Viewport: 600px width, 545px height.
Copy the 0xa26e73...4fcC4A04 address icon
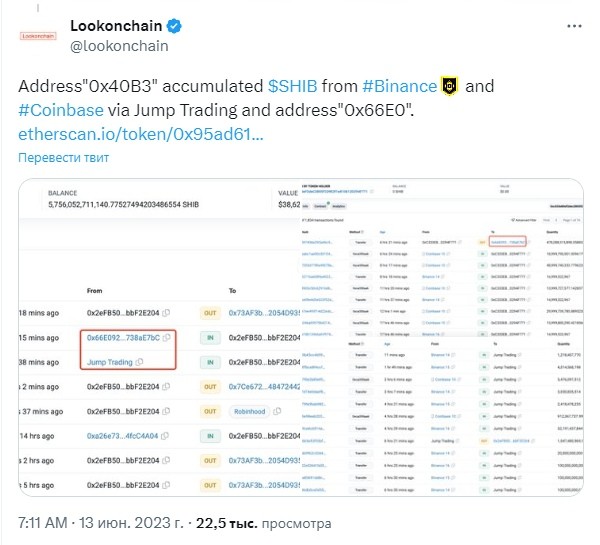click(x=165, y=436)
